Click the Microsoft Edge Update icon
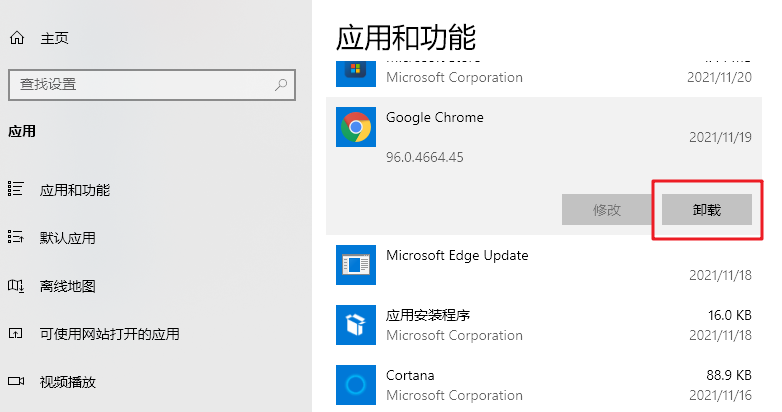Screen dimensions: 782x412 pos(356,265)
